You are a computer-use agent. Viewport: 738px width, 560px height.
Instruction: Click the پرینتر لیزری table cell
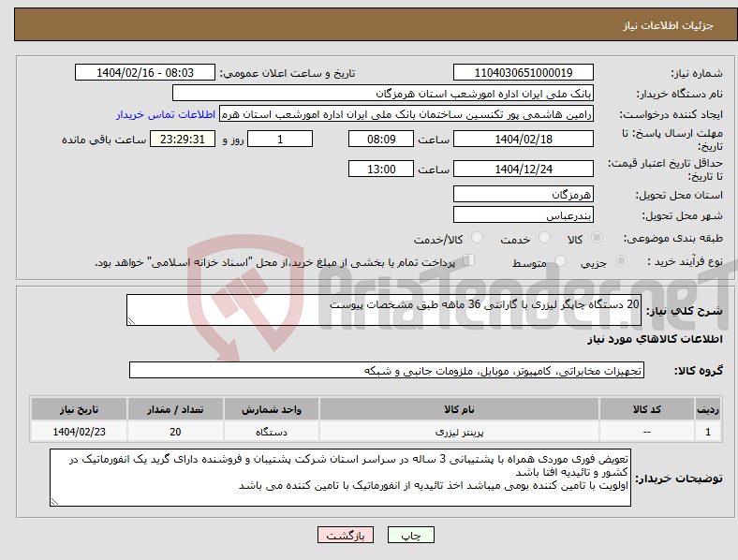[459, 432]
